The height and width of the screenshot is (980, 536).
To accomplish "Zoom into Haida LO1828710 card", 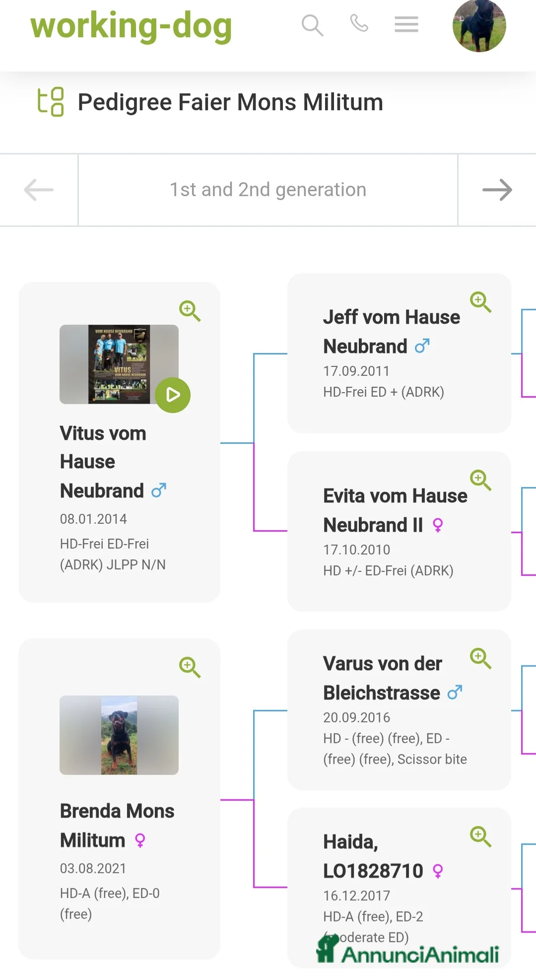I will click(x=480, y=836).
